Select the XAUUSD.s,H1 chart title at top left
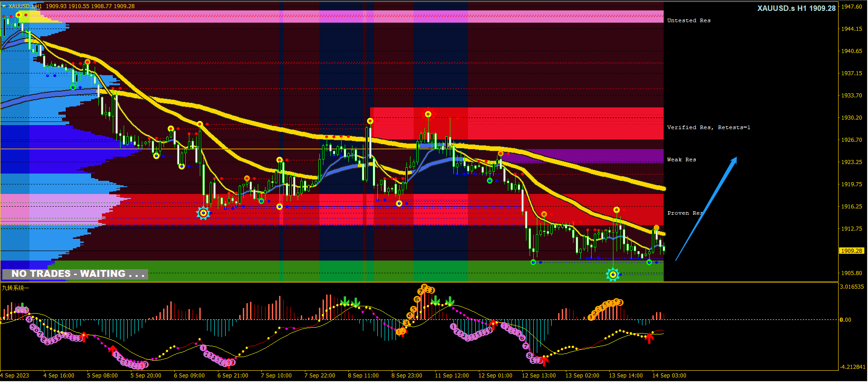Image resolution: width=868 pixels, height=382 pixels. (25, 6)
